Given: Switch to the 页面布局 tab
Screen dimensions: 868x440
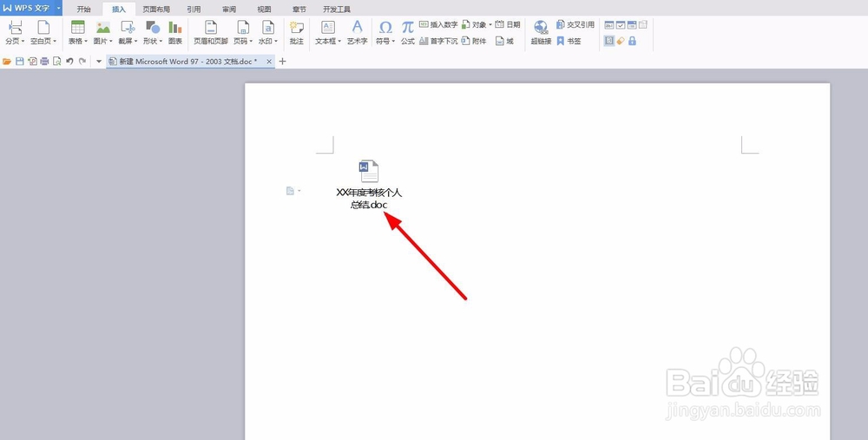Looking at the screenshot, I should click(156, 10).
